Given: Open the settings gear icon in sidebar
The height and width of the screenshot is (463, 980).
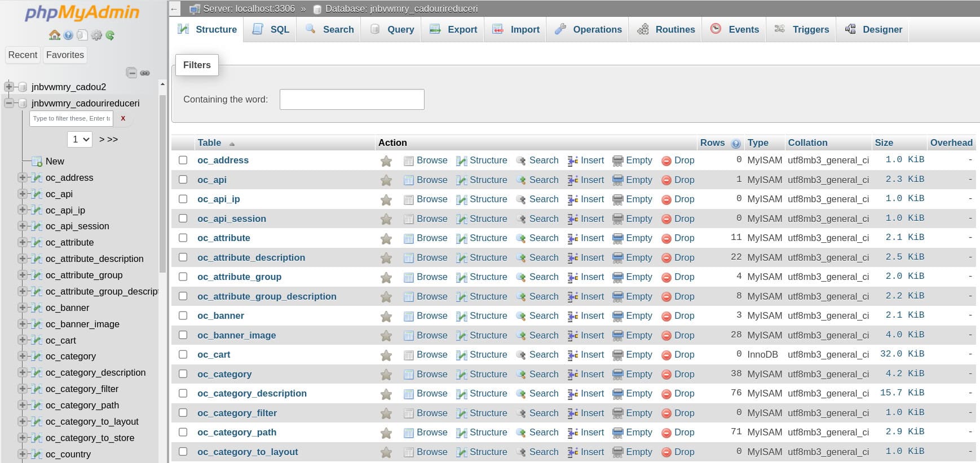Looking at the screenshot, I should [96, 35].
